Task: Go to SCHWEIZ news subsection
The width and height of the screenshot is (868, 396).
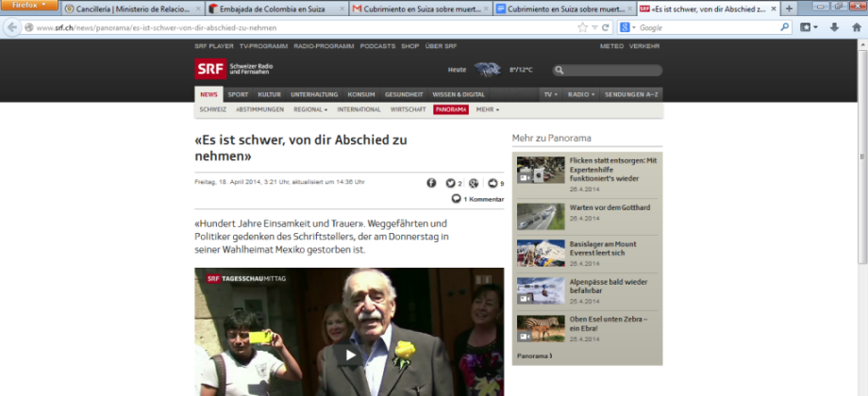Action: pos(212,109)
